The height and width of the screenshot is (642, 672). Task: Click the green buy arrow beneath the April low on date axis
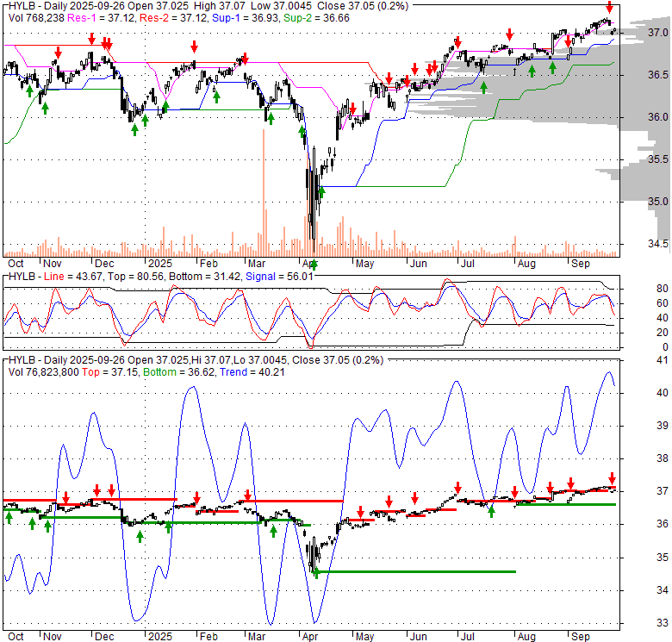pos(314,265)
